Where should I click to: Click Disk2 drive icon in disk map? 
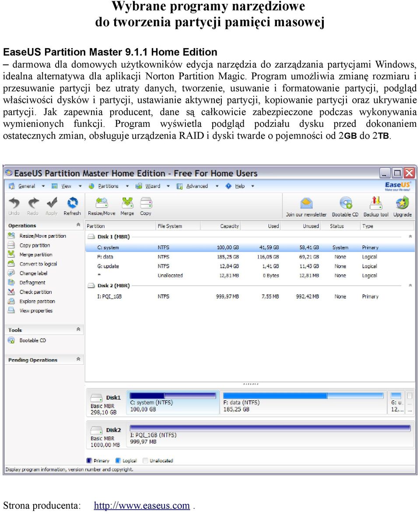click(96, 430)
